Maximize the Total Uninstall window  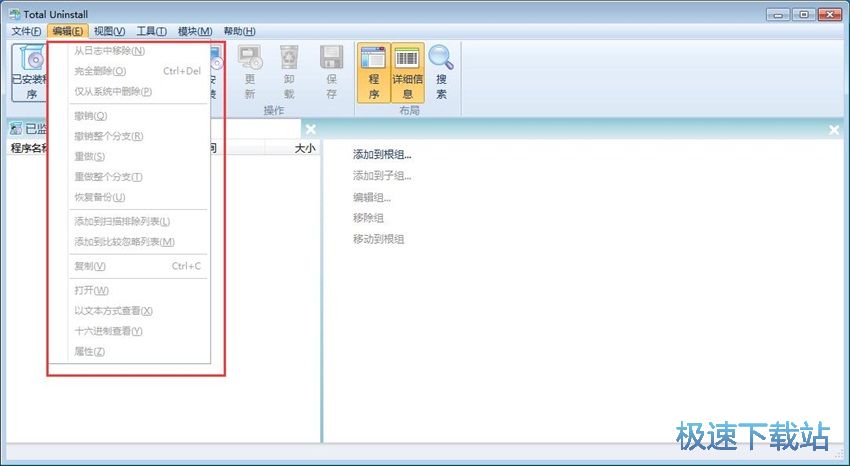coord(804,15)
